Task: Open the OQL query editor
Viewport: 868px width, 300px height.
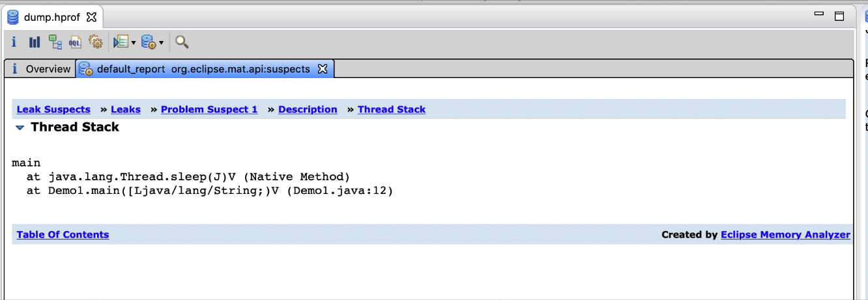Action: coord(76,42)
